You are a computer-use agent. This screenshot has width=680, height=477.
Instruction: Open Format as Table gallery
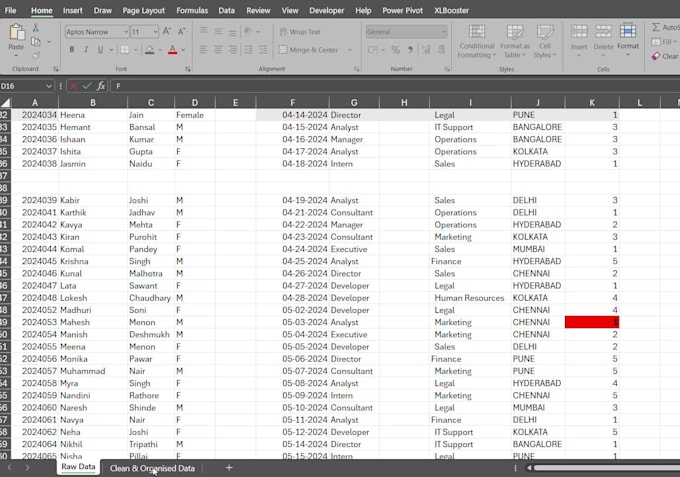tap(515, 42)
